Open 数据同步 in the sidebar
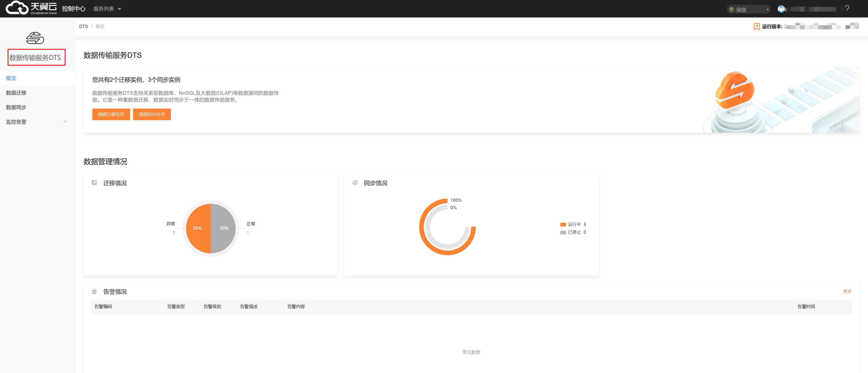The height and width of the screenshot is (373, 868). coord(37,107)
